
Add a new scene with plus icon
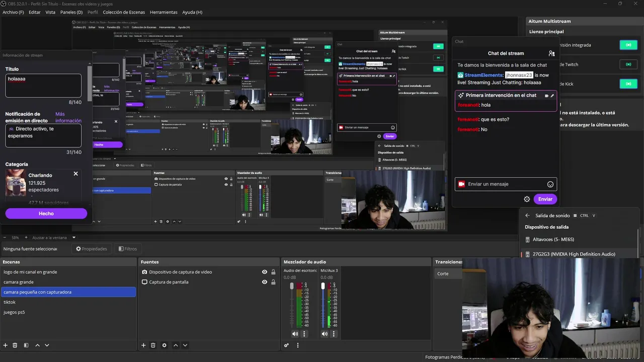(x=6, y=345)
